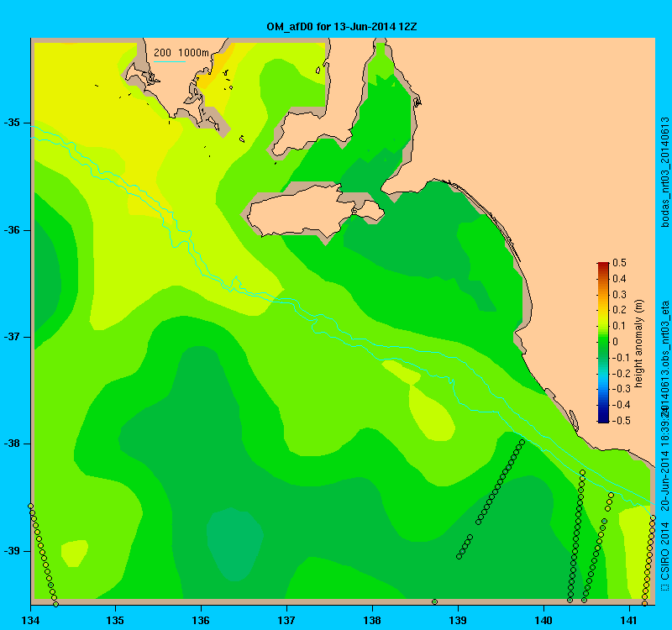This screenshot has height=630, width=672.
Task: Click the vertical "bodas_nrt03_20140613" text
Action: point(664,172)
